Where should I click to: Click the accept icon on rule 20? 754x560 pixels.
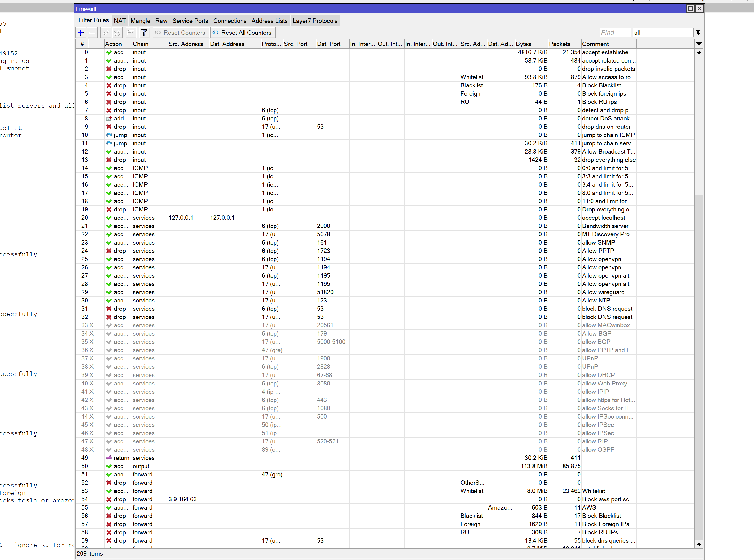point(109,218)
